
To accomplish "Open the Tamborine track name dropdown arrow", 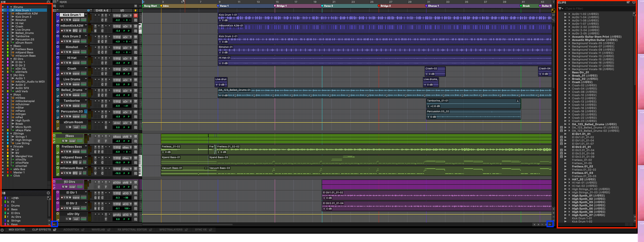I will point(86,100).
